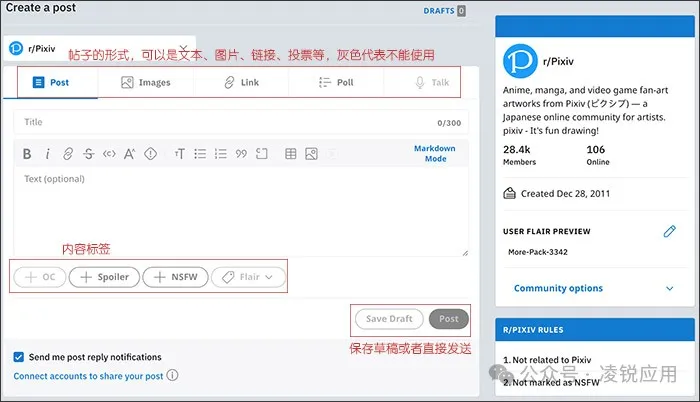This screenshot has width=700, height=402.
Task: Switch to the Poll tab
Action: click(336, 83)
